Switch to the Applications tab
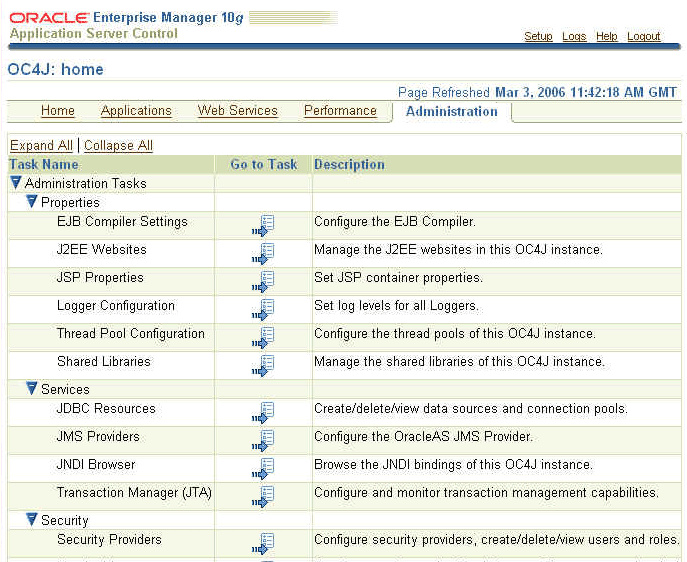Viewport: 687px width, 562px height. click(x=136, y=111)
